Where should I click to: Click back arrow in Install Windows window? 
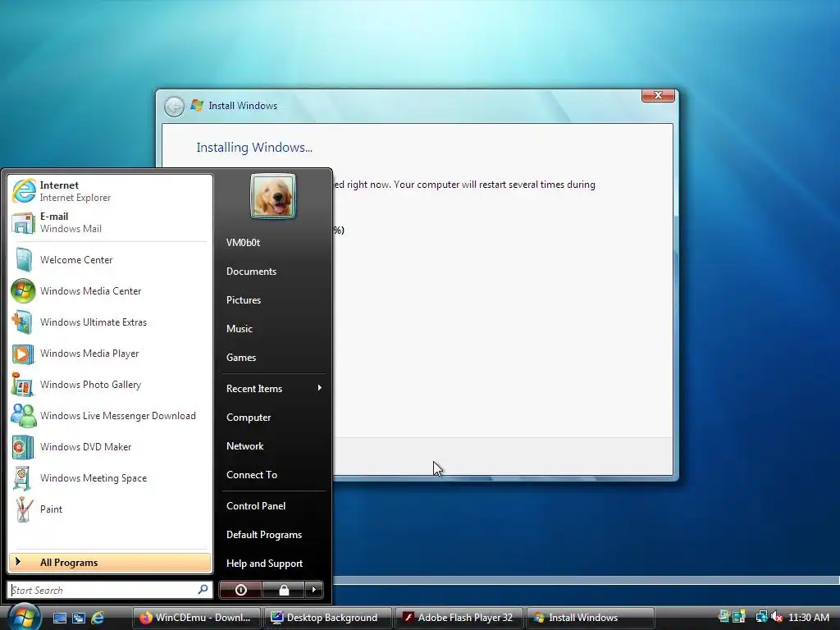pos(174,106)
